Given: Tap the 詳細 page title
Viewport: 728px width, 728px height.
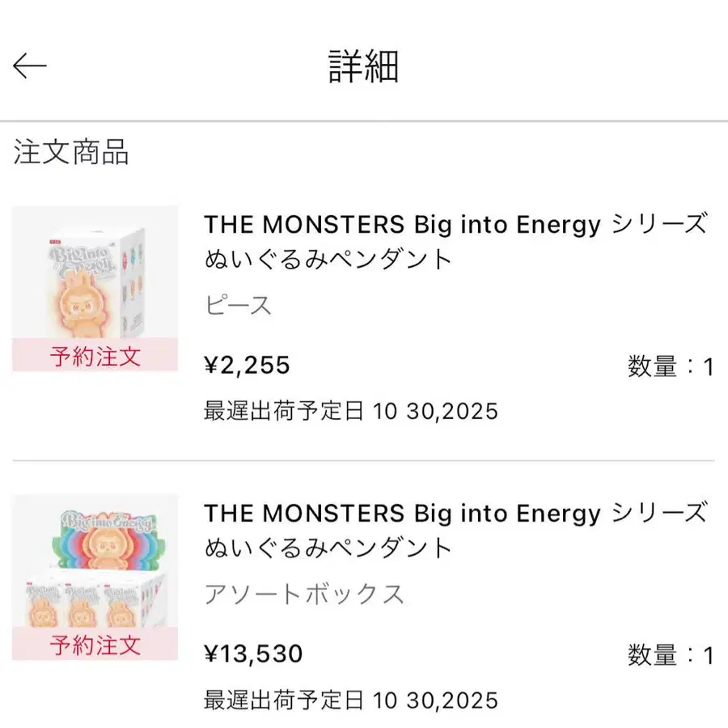Looking at the screenshot, I should [363, 66].
